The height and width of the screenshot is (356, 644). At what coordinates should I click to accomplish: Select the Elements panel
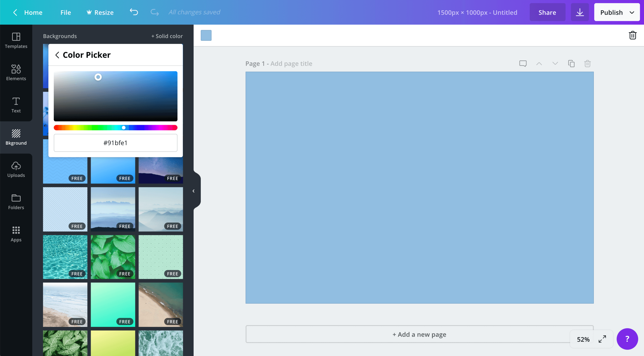(16, 73)
